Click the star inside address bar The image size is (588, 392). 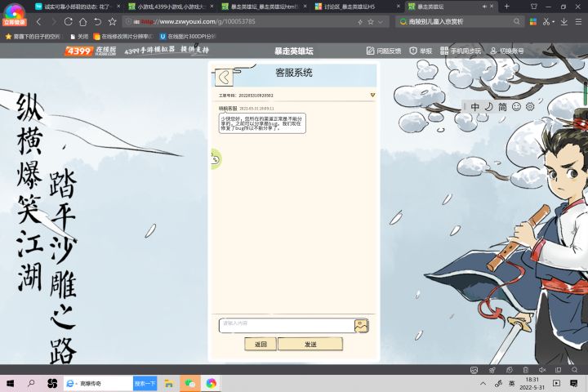pyautogui.click(x=371, y=22)
